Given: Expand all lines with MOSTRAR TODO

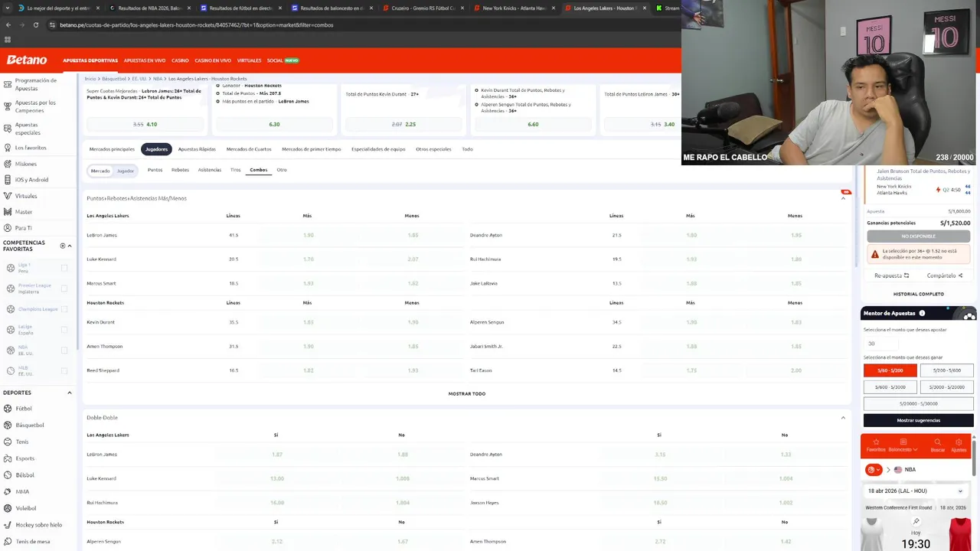Looking at the screenshot, I should 467,393.
